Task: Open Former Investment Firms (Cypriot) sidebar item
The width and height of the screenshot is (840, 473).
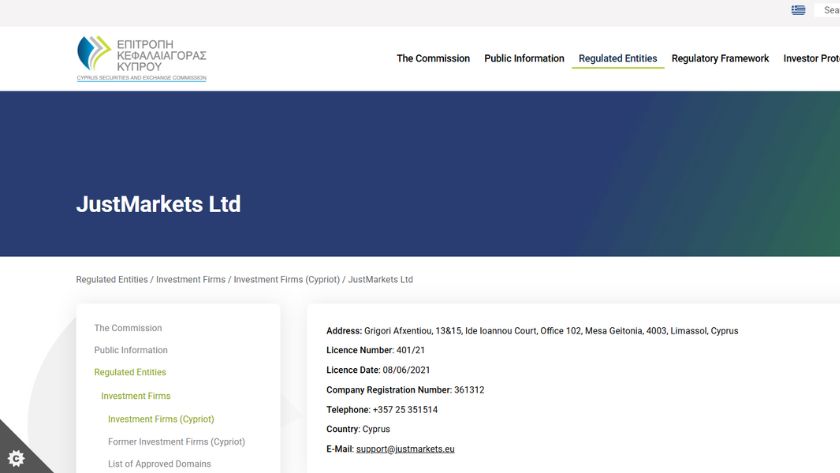Action: (x=176, y=442)
